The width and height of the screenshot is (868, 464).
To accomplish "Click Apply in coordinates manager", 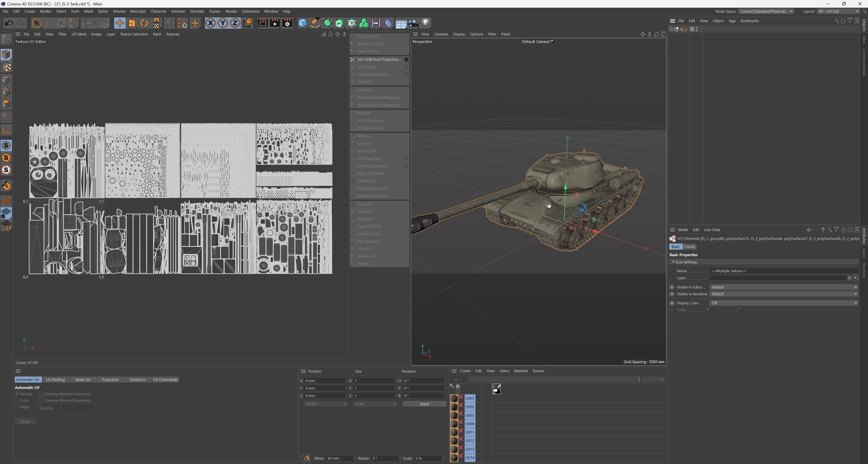I will (424, 404).
